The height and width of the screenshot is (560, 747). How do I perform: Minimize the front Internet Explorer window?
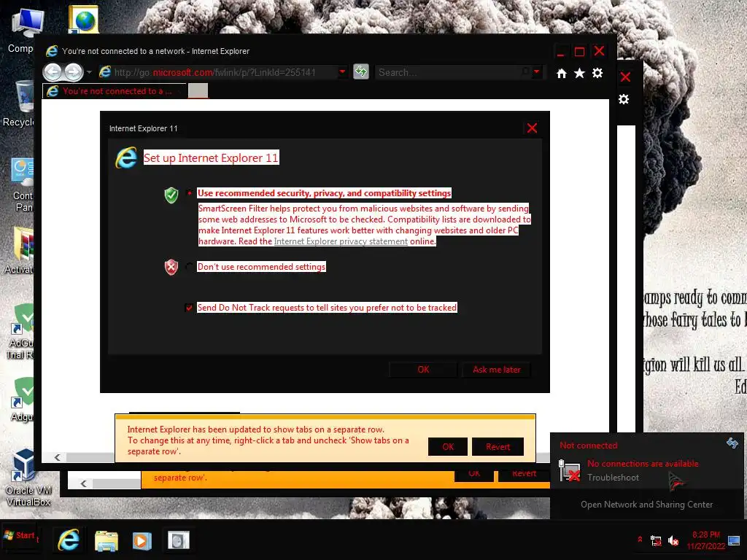point(561,52)
